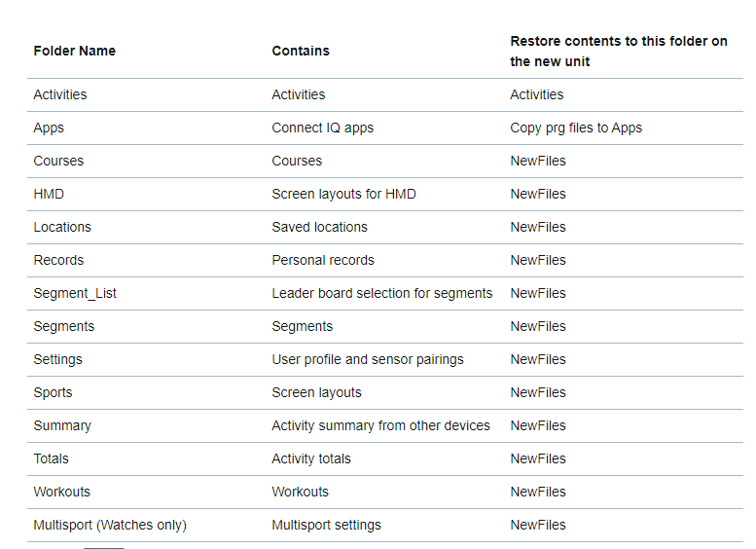This screenshot has width=756, height=549.
Task: Select the 'Segment_List' folder name cell
Action: pos(75,293)
